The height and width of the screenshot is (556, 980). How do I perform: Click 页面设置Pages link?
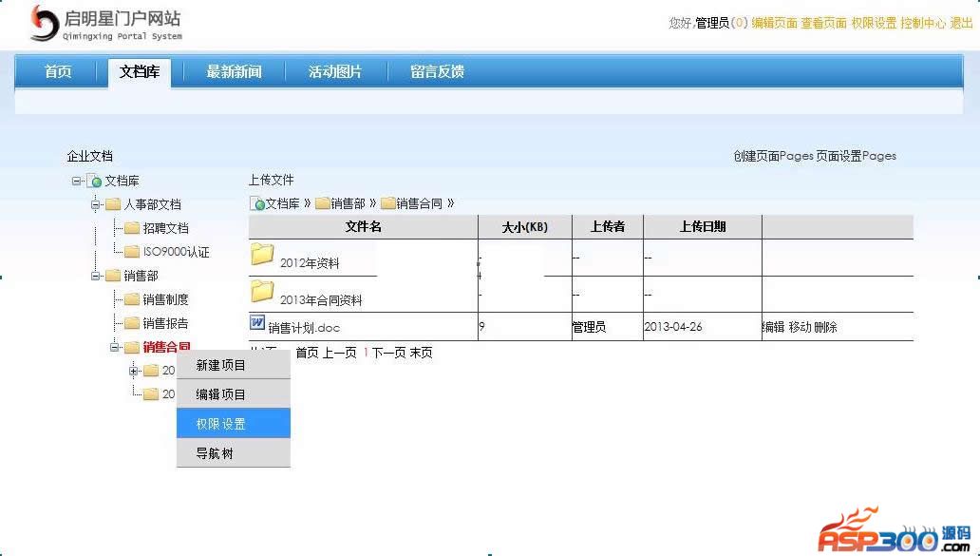(857, 157)
